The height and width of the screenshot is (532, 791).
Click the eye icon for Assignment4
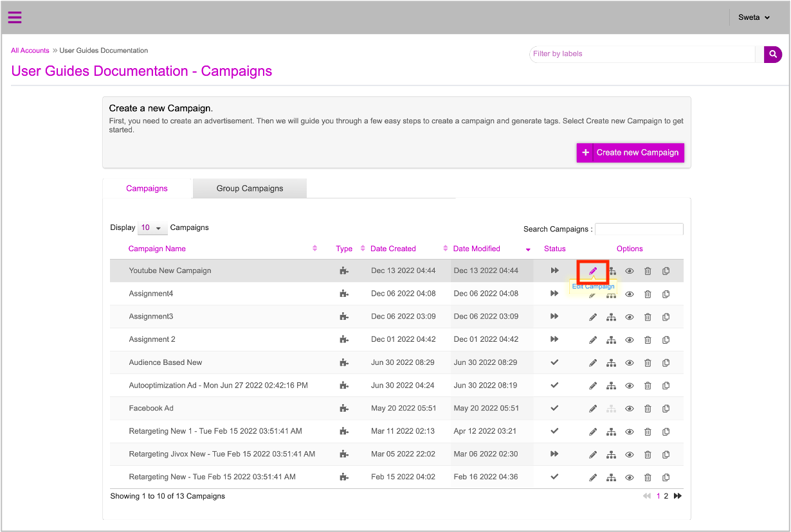click(630, 294)
